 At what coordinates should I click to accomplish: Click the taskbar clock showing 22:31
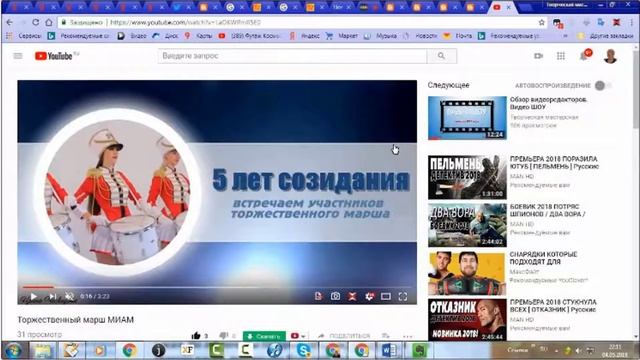[x=614, y=351]
